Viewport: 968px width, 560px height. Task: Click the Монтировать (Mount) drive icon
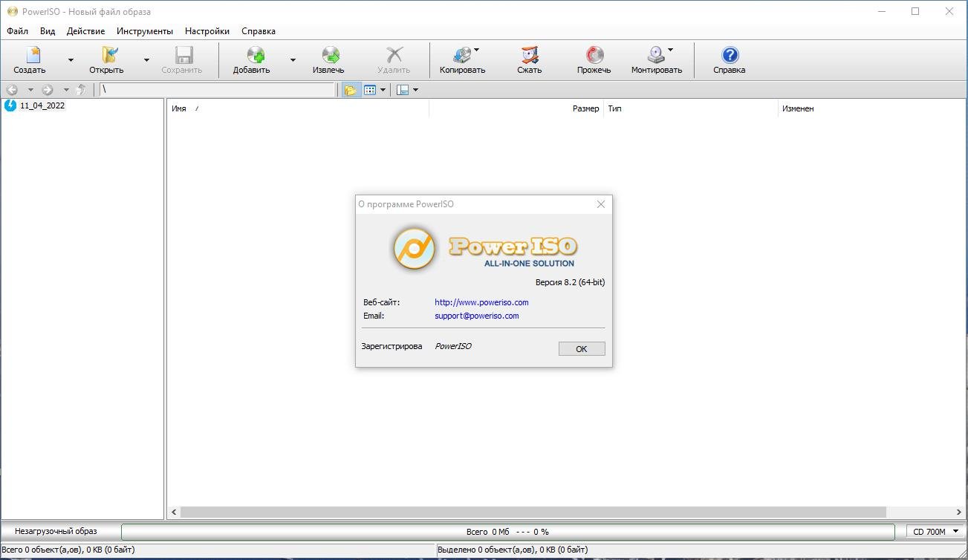click(x=656, y=55)
